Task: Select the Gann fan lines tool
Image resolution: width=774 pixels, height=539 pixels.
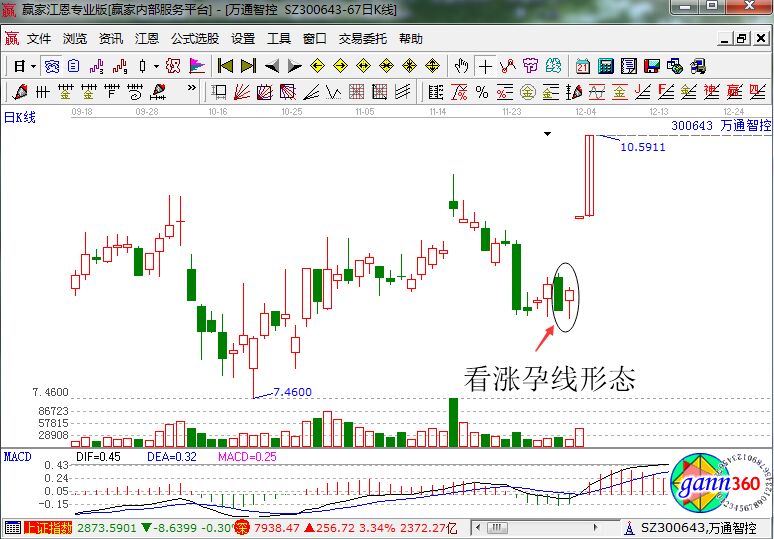Action: point(242,92)
